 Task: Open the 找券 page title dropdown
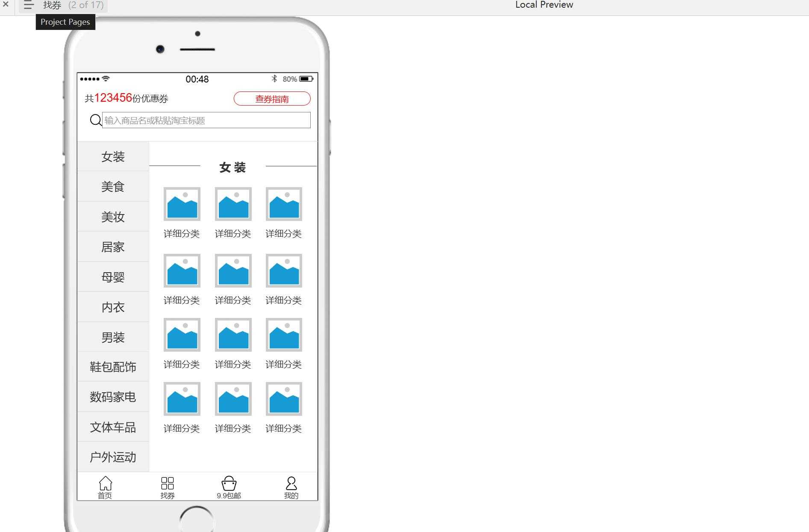[x=73, y=6]
